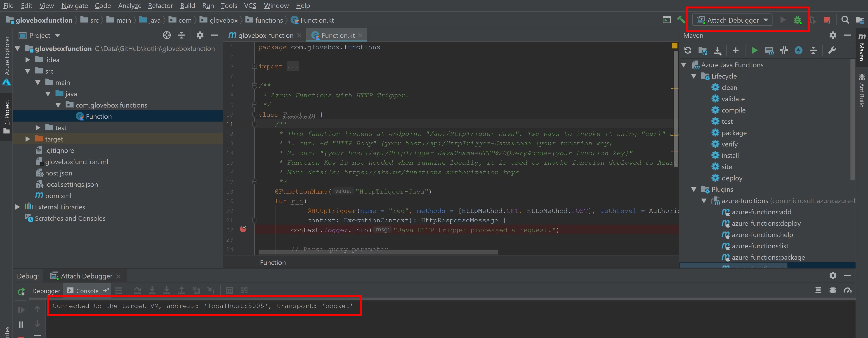Open the Refactor menu

coord(160,6)
